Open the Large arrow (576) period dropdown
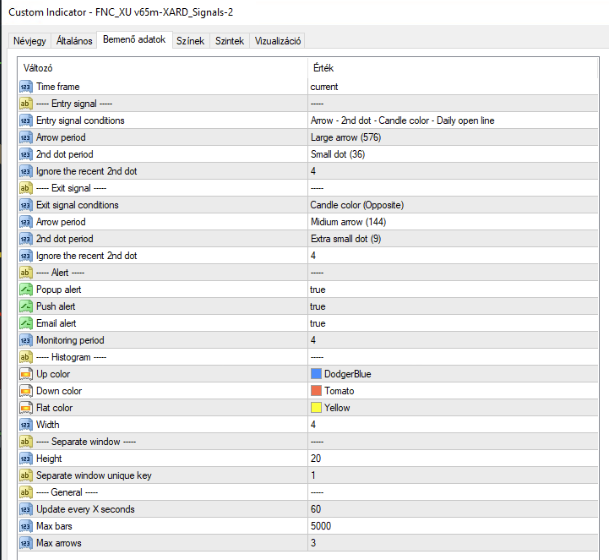 (x=344, y=137)
